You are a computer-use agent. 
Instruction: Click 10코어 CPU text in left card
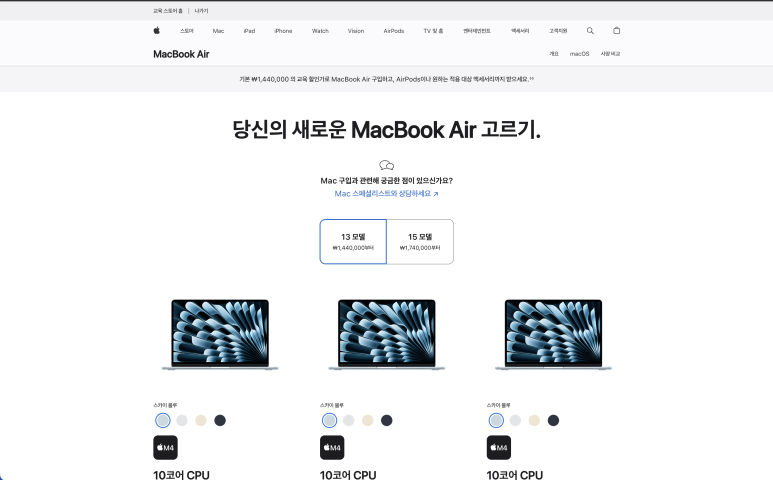[x=181, y=475]
